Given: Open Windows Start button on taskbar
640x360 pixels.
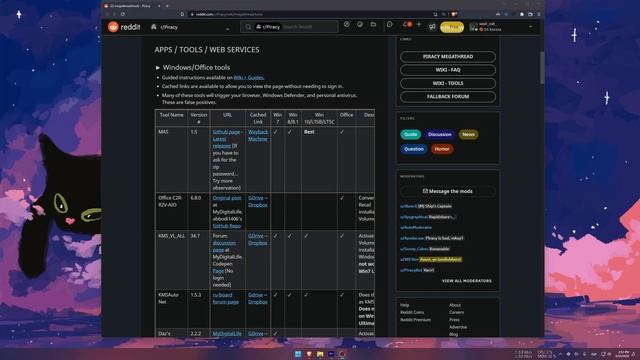Looking at the screenshot, I should tap(298, 354).
